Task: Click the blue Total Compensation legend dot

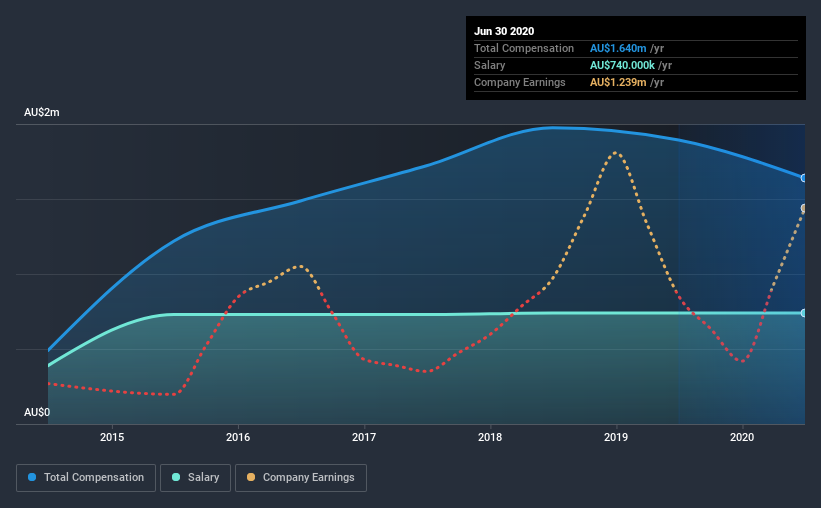Action: [32, 477]
